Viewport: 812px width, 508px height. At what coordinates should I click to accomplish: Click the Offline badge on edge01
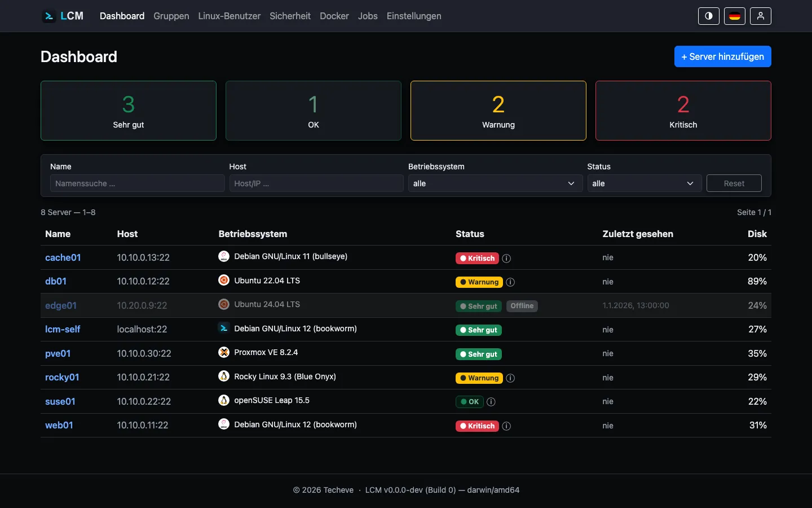[522, 306]
